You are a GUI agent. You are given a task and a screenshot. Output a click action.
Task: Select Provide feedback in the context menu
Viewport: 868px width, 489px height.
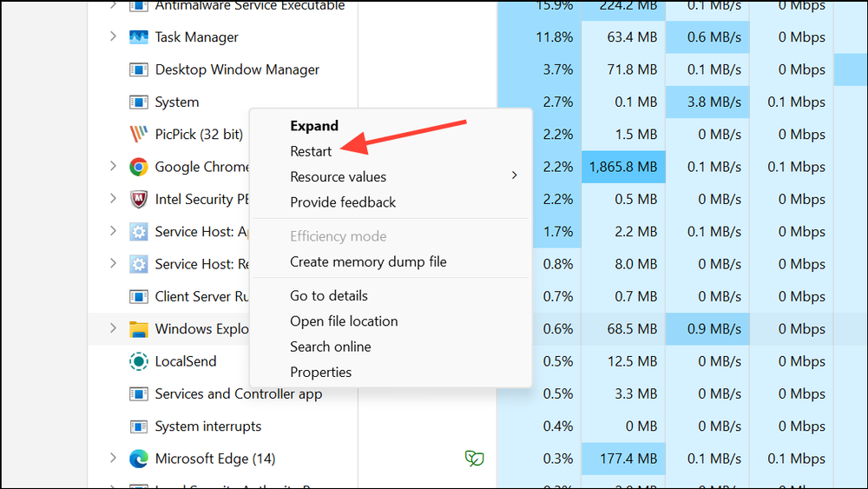tap(343, 202)
